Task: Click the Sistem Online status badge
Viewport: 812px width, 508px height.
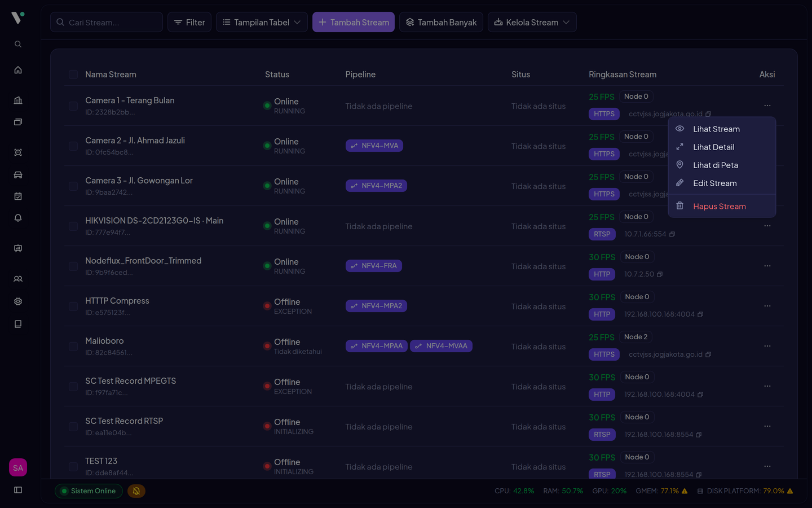Action: (89, 491)
